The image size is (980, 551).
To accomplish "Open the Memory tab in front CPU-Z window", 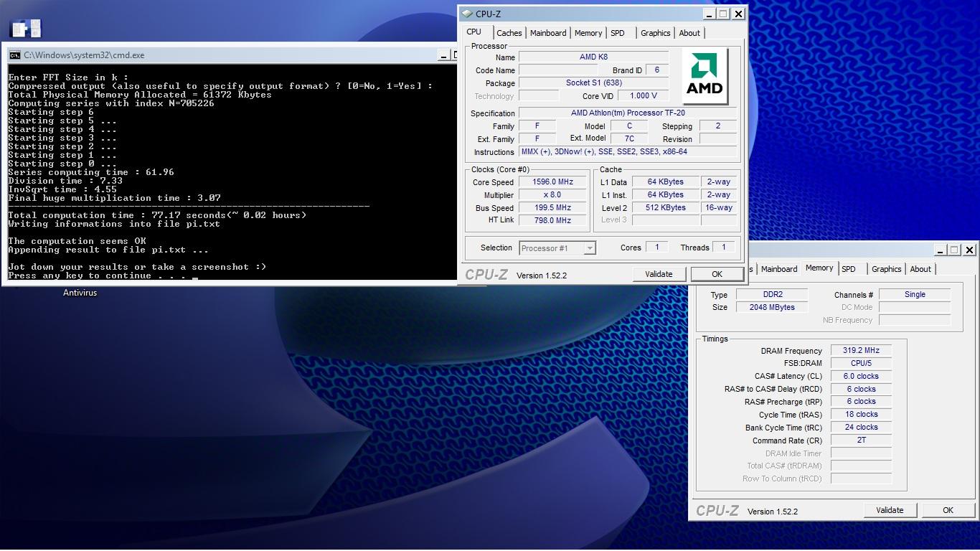I will click(x=588, y=33).
